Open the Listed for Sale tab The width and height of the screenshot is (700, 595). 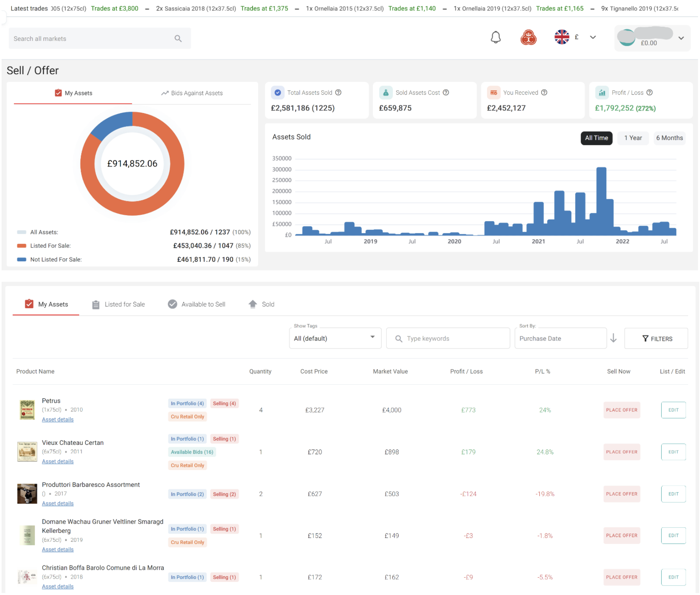coord(118,304)
